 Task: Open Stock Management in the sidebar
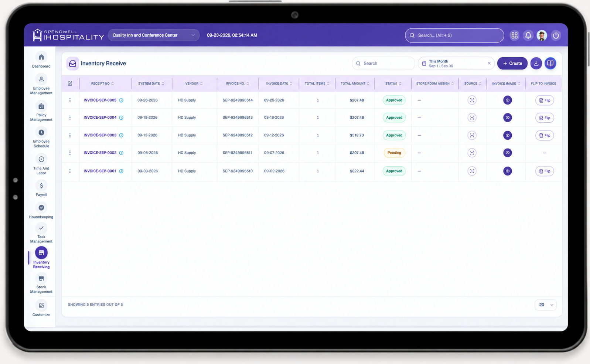pos(41,284)
